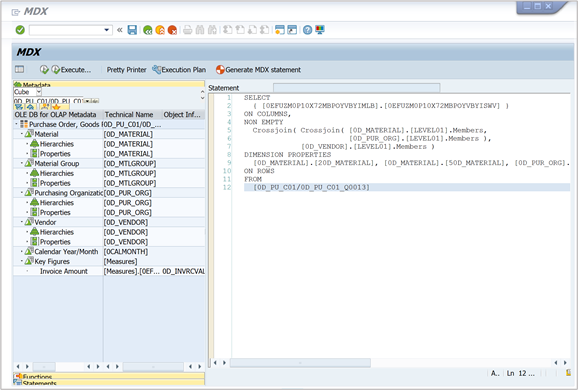Viewport: 578px width, 390px height.
Task: Click the person icon above the metadata tree
Action: point(45,107)
